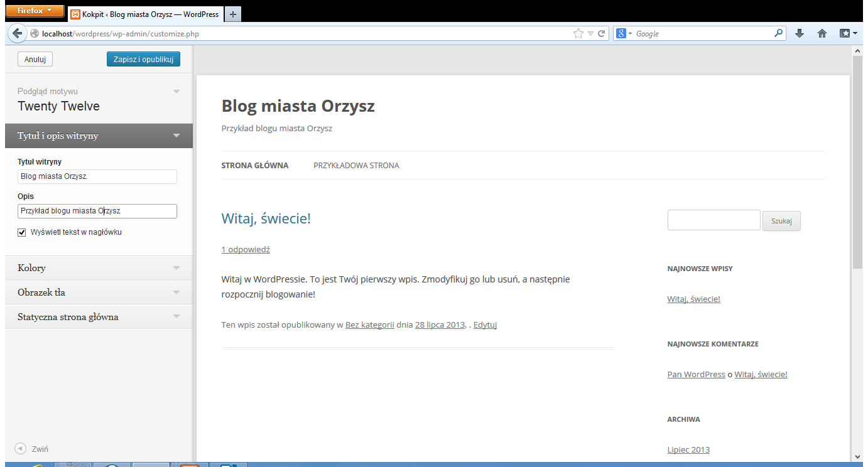Click the blog search text field

pos(713,220)
